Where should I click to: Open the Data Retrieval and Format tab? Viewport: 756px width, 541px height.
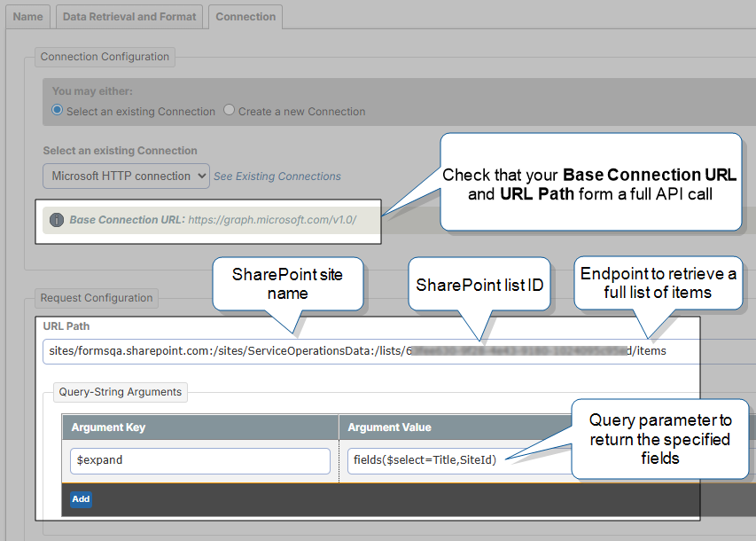tap(129, 16)
